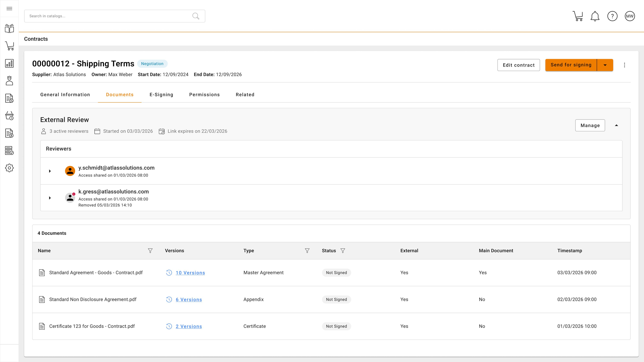The image size is (644, 362).
Task: Click the Edit contract button
Action: pos(519,65)
